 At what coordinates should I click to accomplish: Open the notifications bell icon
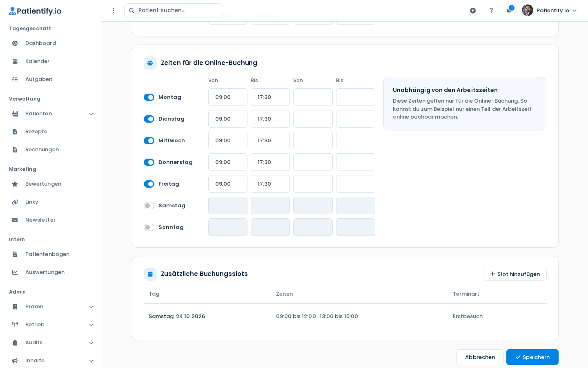pyautogui.click(x=509, y=11)
